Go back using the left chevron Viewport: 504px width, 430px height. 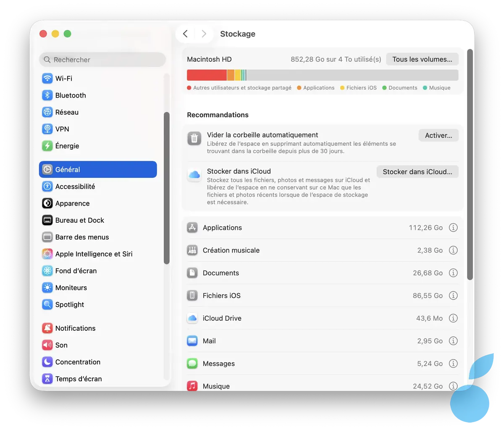click(185, 34)
